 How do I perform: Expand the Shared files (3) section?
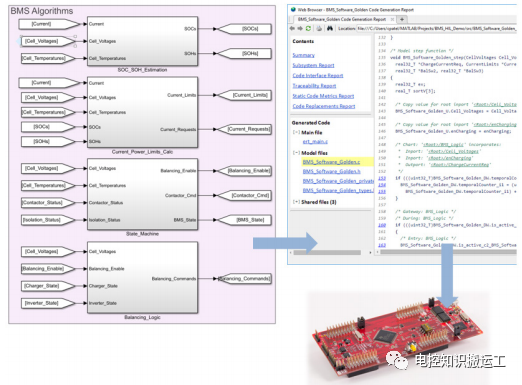(x=296, y=202)
